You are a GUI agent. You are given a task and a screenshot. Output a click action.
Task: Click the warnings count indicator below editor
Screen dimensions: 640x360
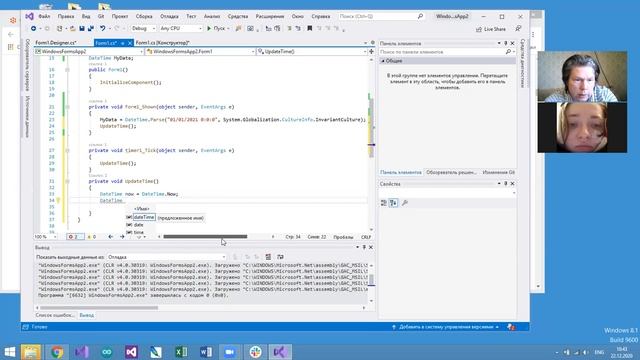point(92,237)
